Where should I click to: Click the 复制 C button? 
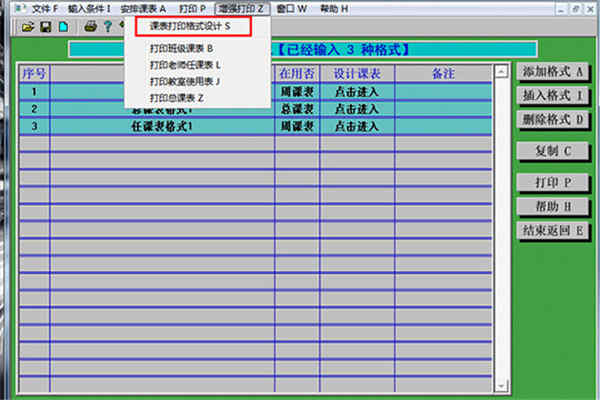click(552, 151)
